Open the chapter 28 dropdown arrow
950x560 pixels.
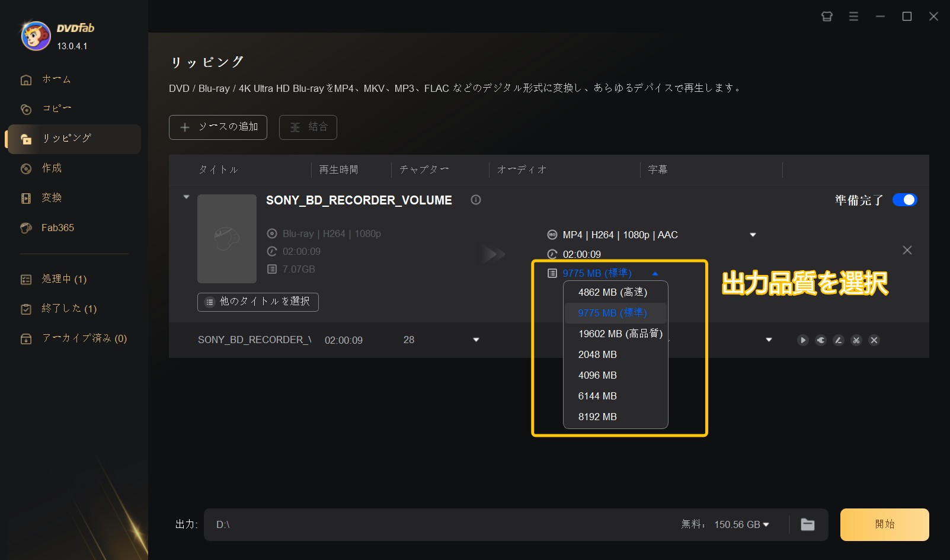pyautogui.click(x=476, y=340)
